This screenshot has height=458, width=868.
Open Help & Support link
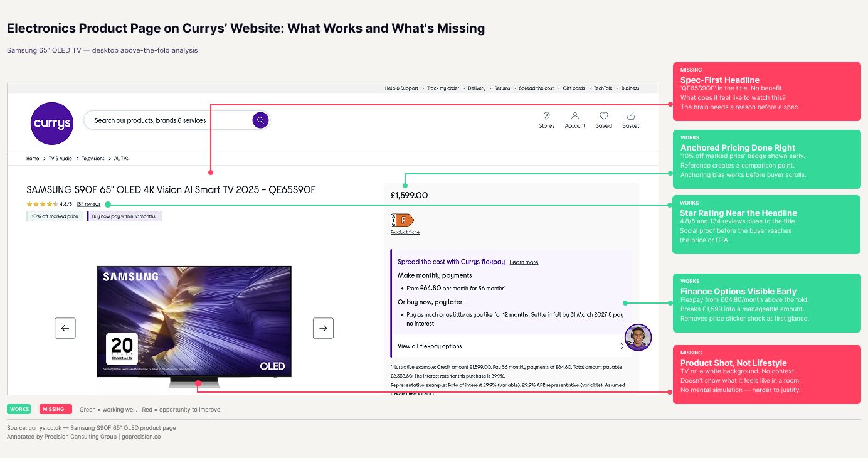tap(401, 88)
